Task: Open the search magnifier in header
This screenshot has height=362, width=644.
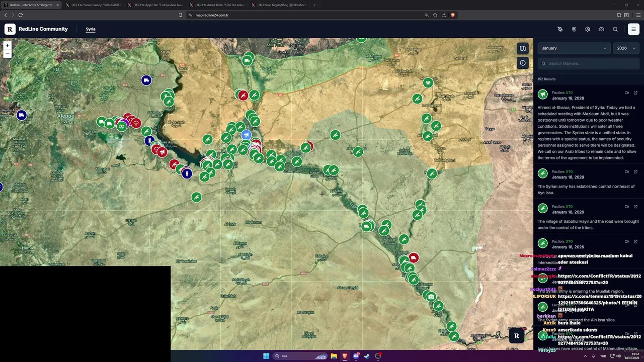Action: click(615, 29)
